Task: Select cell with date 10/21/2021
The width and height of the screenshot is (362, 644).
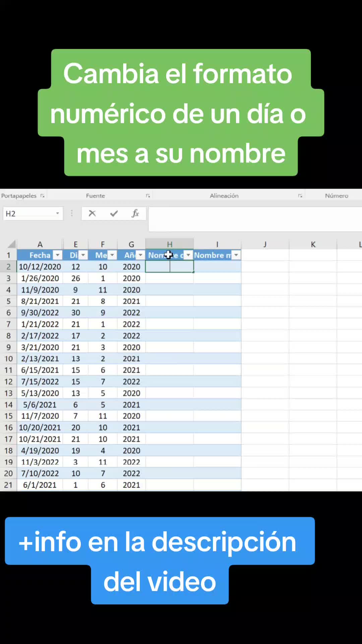Action: click(40, 439)
